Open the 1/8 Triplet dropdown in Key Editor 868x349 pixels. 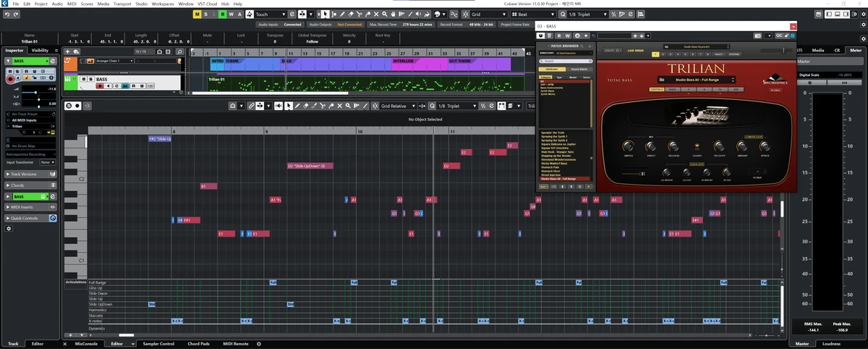(457, 106)
